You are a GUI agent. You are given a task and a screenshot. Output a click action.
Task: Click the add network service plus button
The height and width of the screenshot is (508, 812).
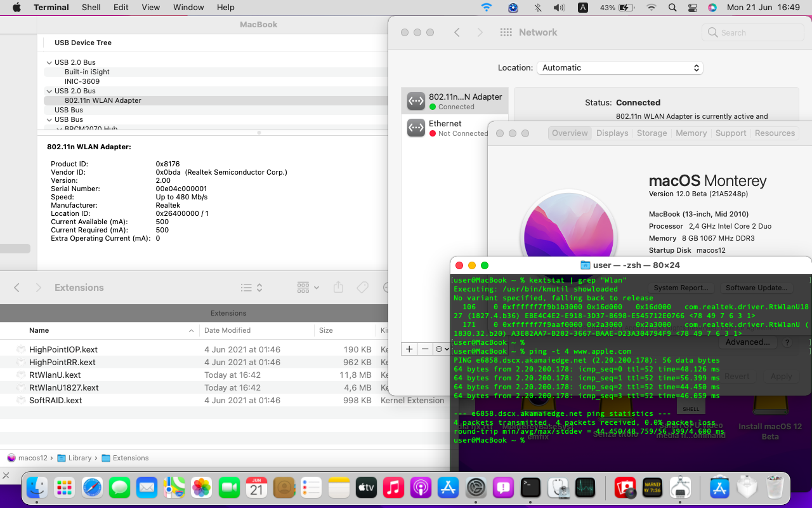[409, 349]
